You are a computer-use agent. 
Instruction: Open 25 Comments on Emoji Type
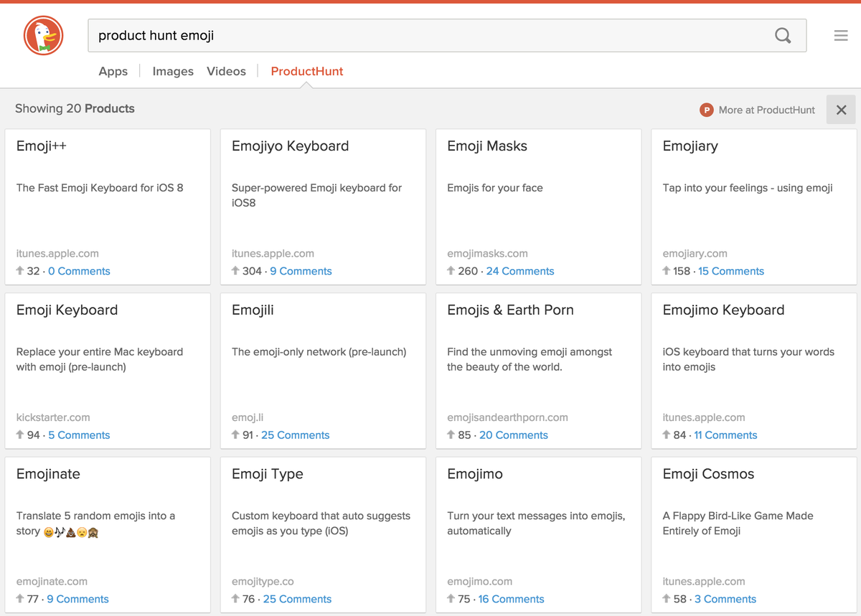(x=298, y=600)
